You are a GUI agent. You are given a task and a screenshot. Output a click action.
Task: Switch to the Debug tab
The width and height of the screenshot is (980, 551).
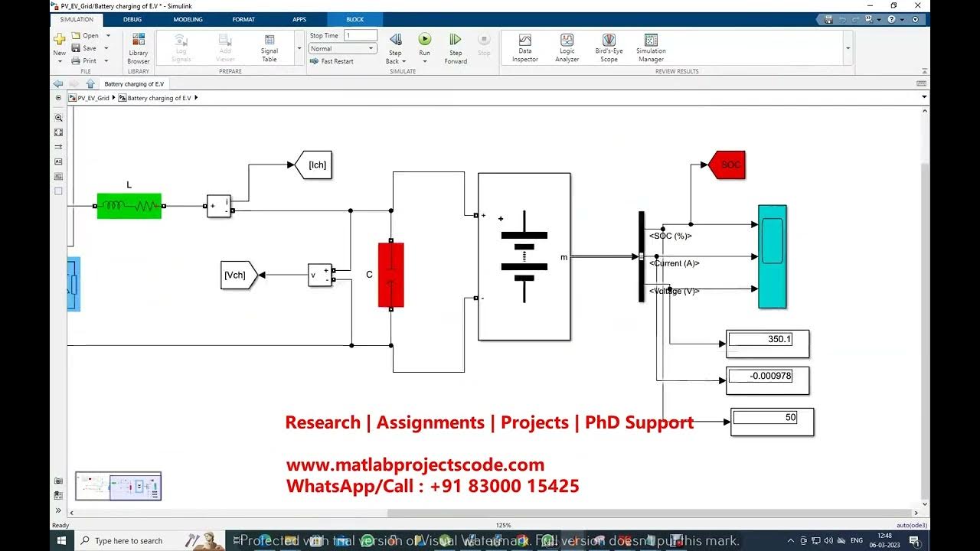132,19
